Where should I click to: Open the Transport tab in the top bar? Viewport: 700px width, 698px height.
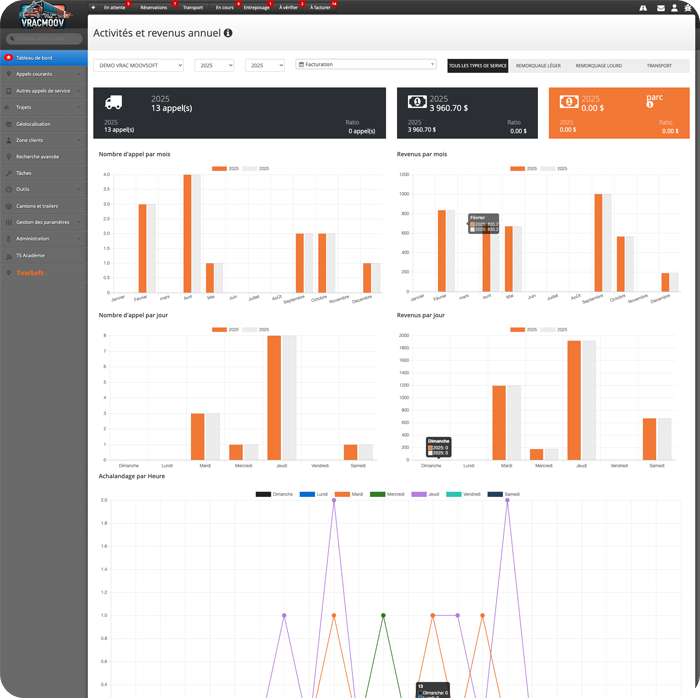(193, 7)
